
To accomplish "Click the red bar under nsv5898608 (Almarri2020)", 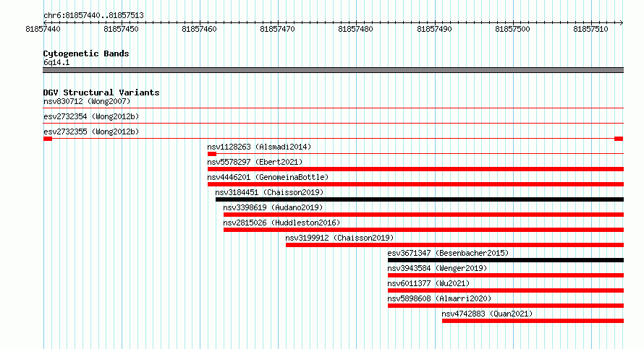I will click(506, 306).
